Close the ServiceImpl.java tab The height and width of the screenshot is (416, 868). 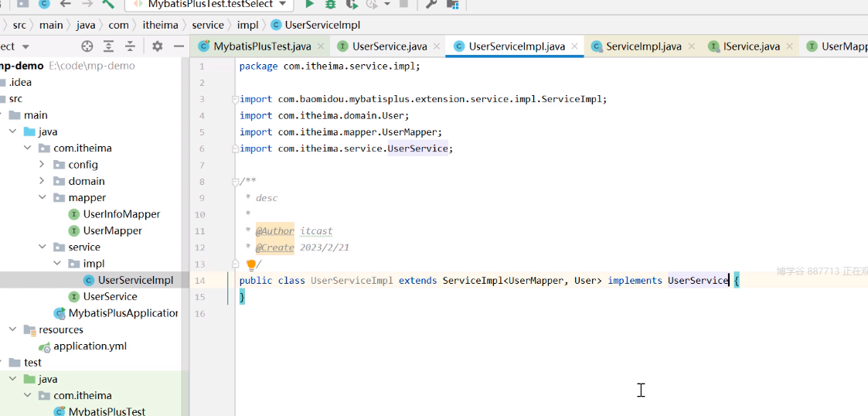pos(691,46)
